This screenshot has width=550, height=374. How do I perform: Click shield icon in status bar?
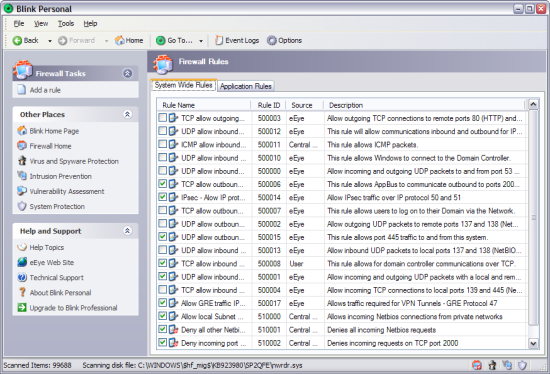click(523, 365)
